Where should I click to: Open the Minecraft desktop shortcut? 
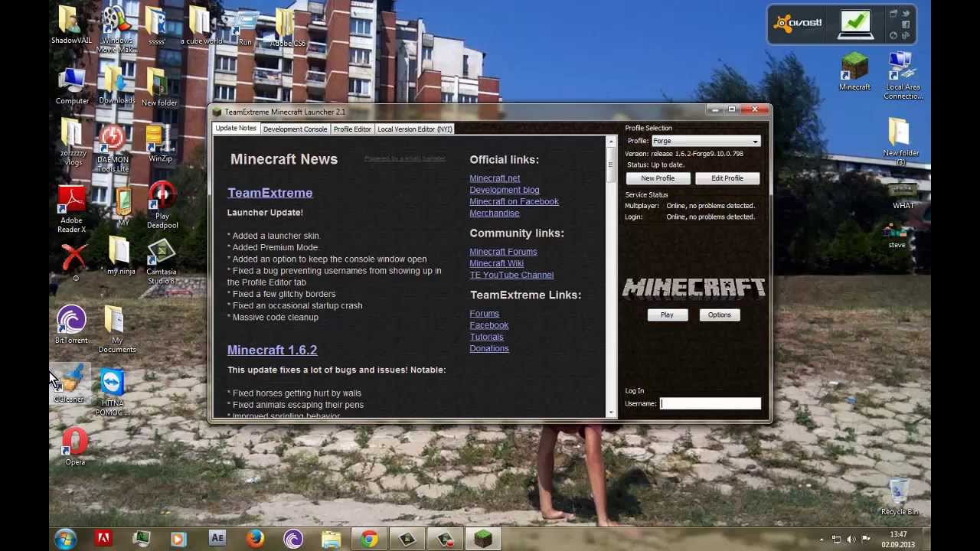click(x=854, y=72)
